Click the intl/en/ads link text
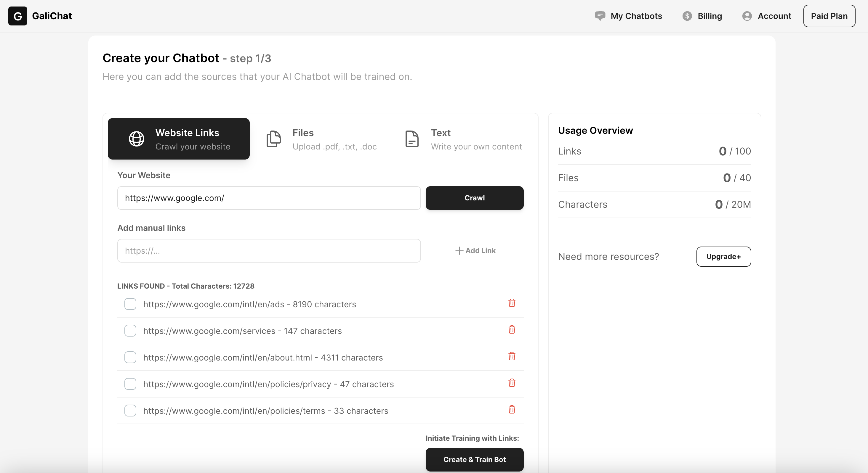Viewport: 868px width, 473px height. [250, 304]
